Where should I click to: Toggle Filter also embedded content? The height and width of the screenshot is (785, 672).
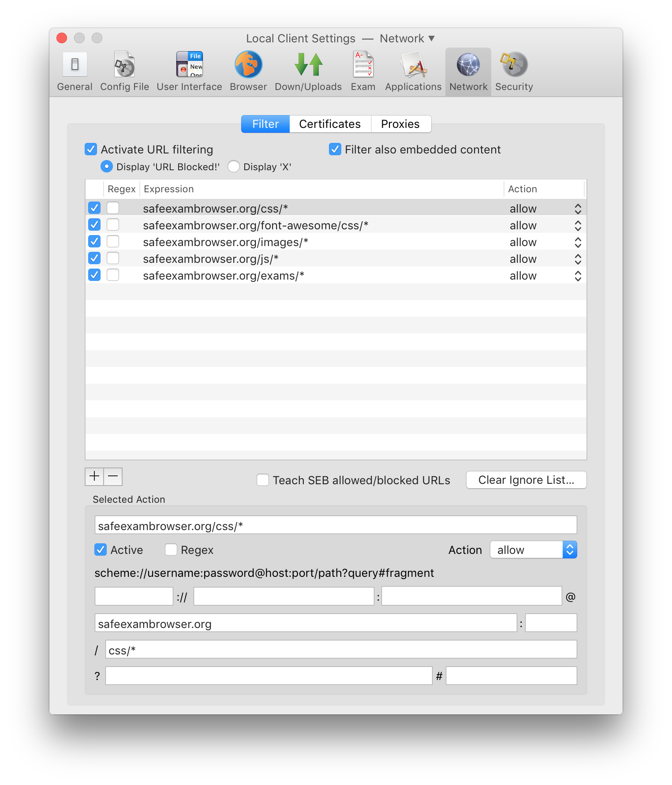point(335,149)
